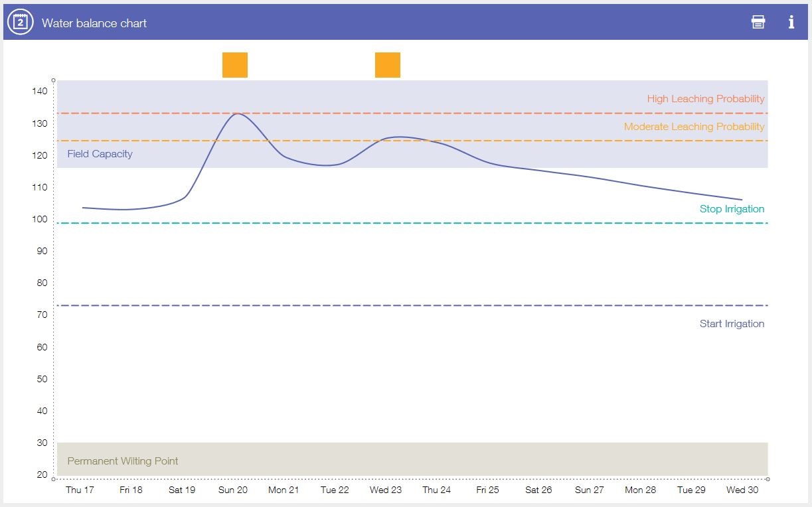Click the 'Permanent Wilting Point' band label
Image resolution: width=812 pixels, height=507 pixels.
pyautogui.click(x=123, y=461)
